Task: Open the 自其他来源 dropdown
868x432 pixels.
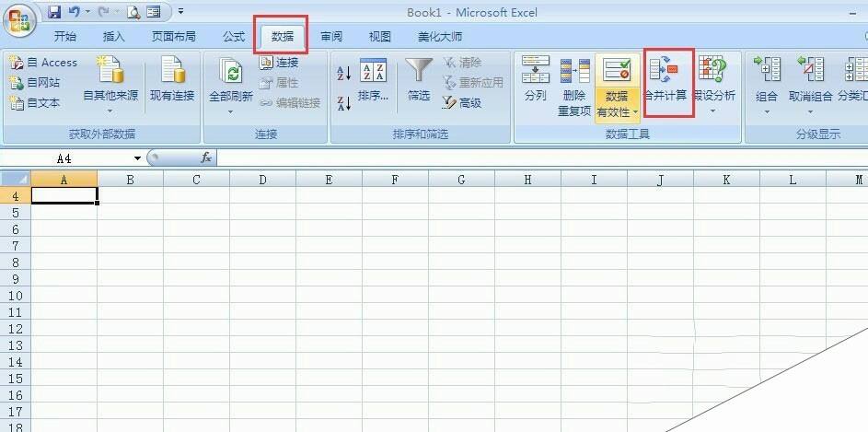Action: point(110,86)
